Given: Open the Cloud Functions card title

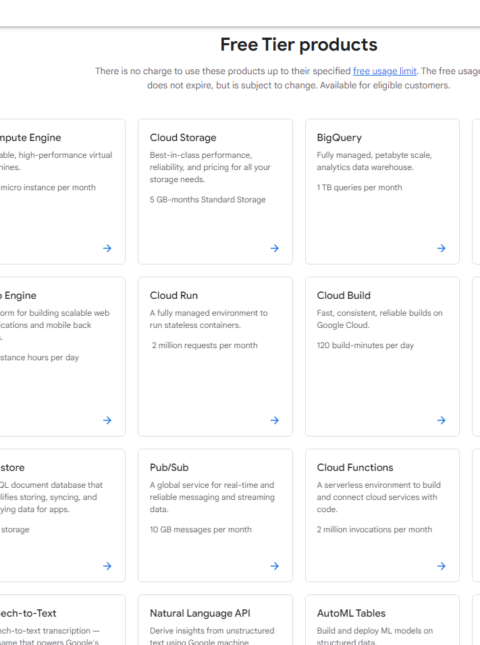Looking at the screenshot, I should (355, 467).
